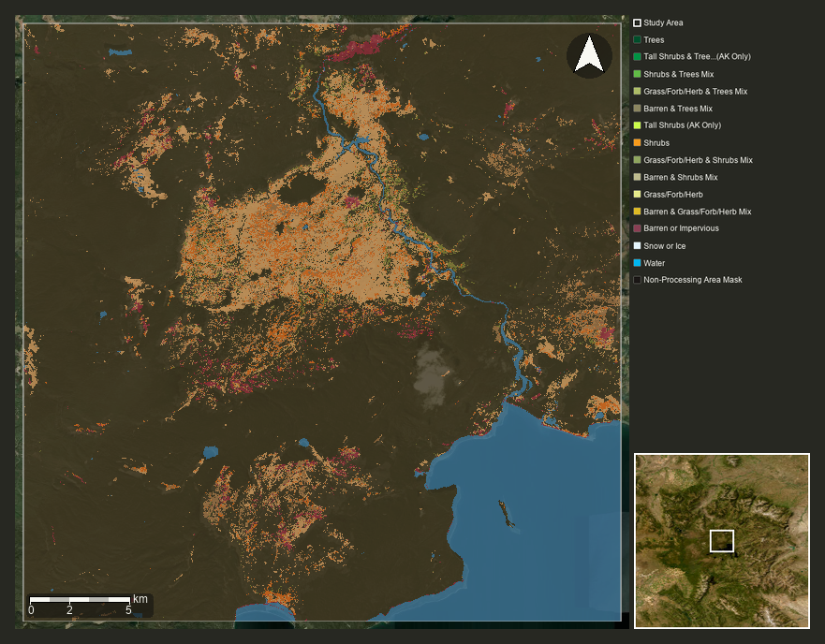Click the 'Tall Shrubs (AK Only)' label
This screenshot has width=825, height=644.
(x=682, y=125)
